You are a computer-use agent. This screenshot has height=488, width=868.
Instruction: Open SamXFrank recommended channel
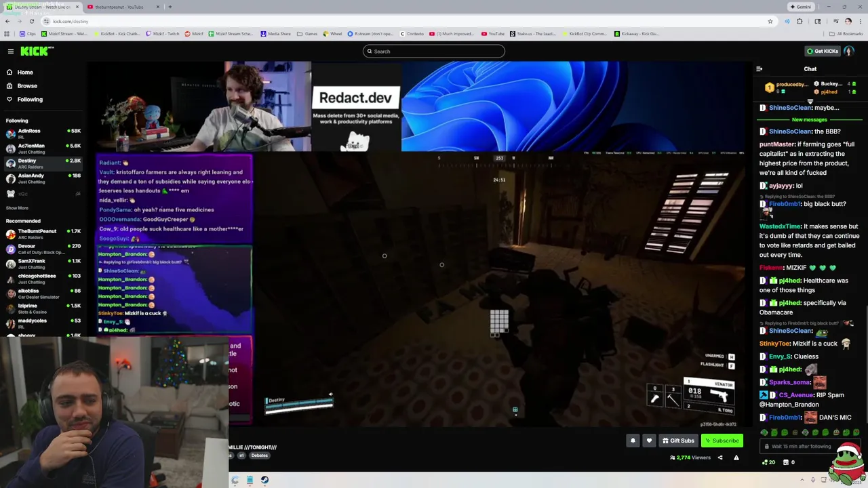click(42, 264)
